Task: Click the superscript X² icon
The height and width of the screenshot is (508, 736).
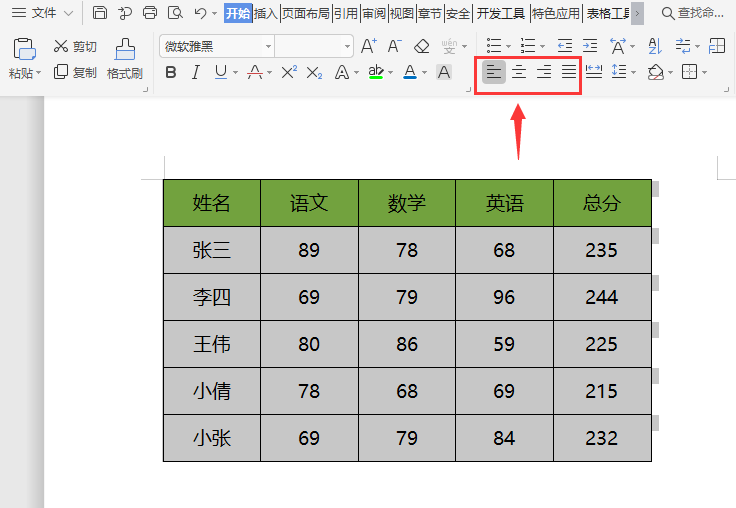Action: point(289,72)
